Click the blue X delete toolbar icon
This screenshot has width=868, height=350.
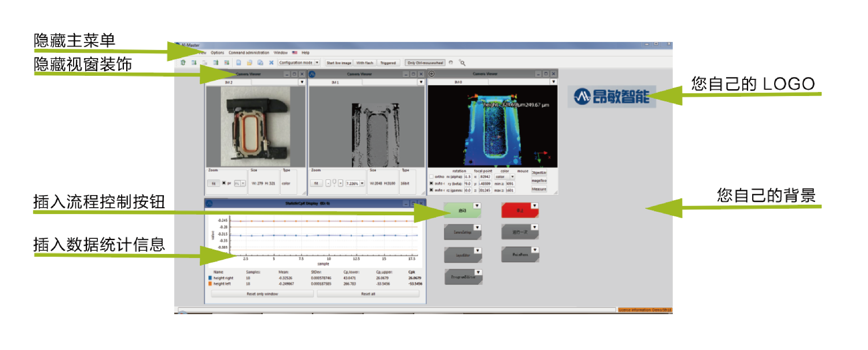[x=271, y=63]
